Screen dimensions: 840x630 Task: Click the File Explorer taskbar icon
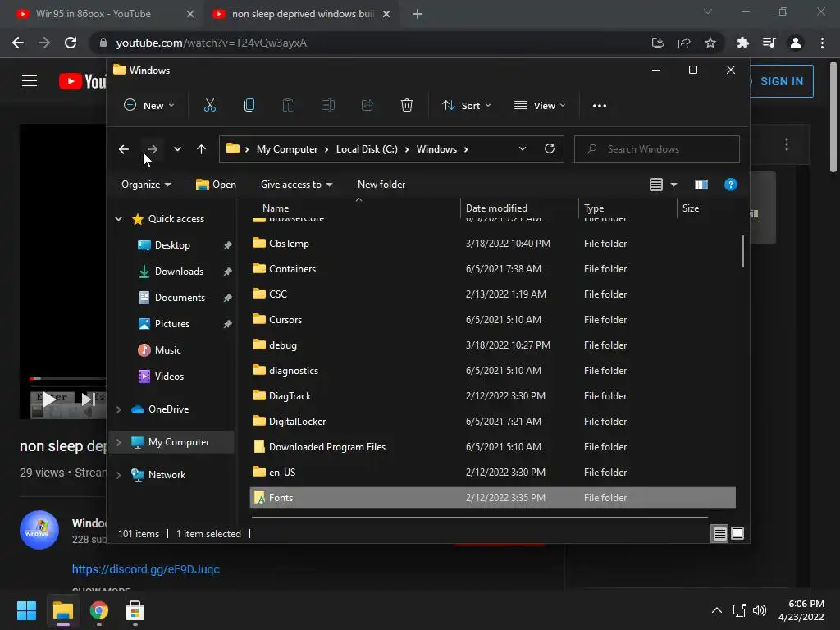(62, 610)
